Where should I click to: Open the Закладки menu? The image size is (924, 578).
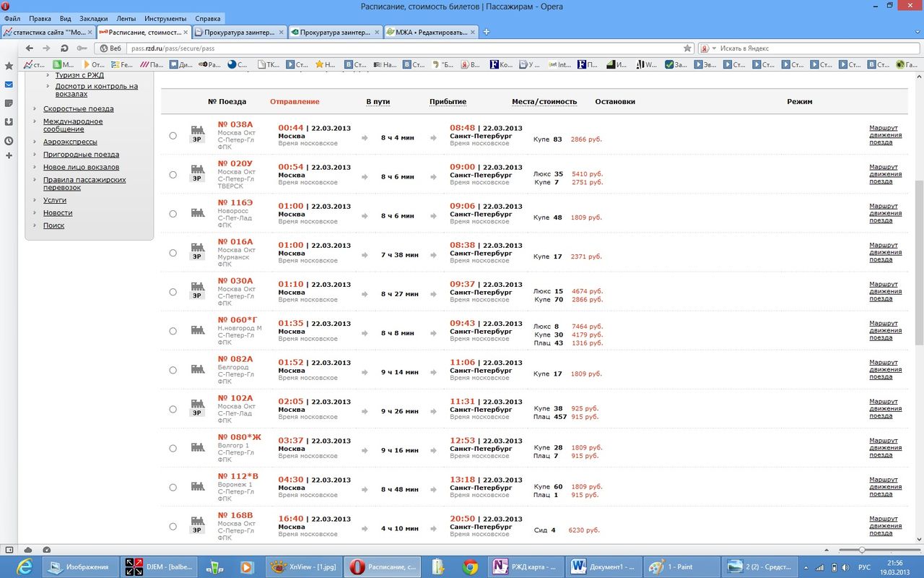[93, 18]
